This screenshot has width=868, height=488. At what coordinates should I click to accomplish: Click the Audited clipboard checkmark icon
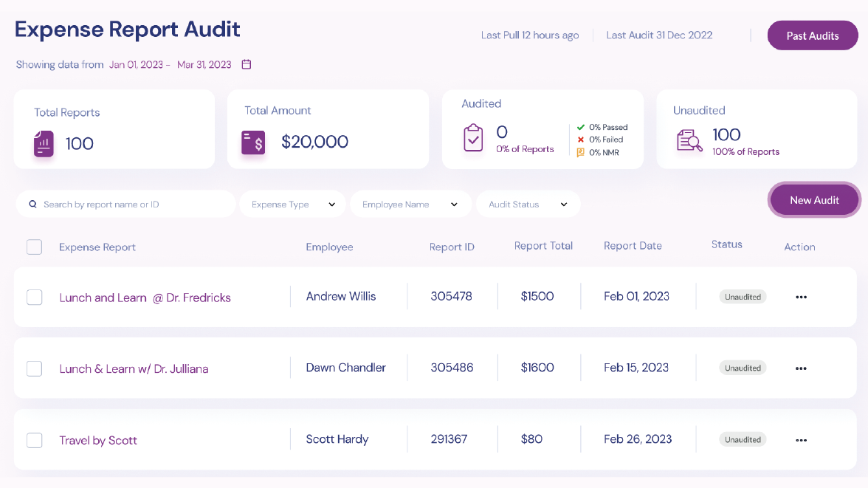pyautogui.click(x=473, y=138)
